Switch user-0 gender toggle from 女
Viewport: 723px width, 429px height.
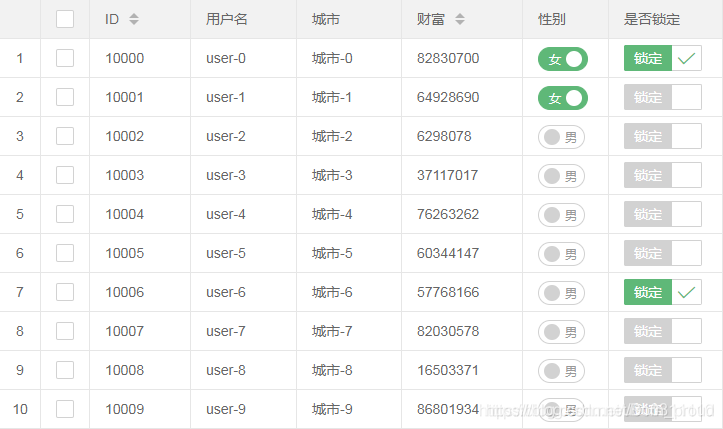tap(562, 59)
